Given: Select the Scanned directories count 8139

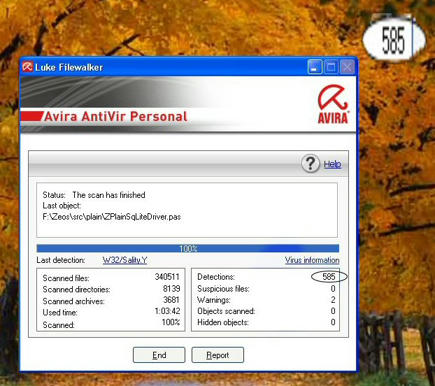Looking at the screenshot, I should pos(171,288).
